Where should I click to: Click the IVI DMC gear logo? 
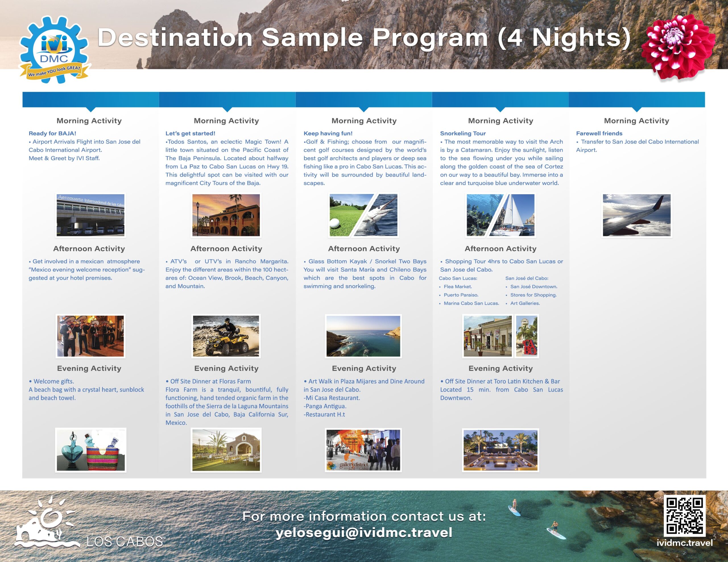(x=54, y=49)
